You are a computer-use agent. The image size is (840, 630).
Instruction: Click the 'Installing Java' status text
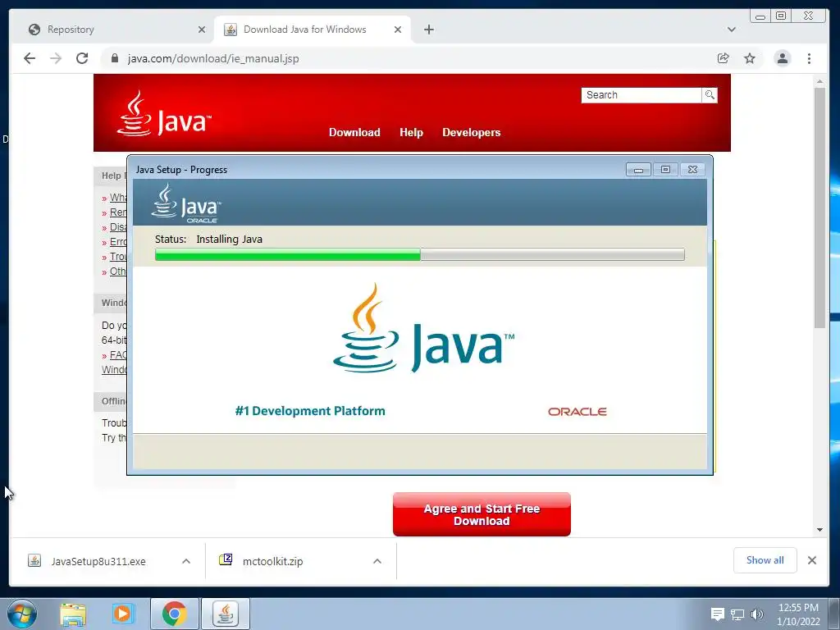pyautogui.click(x=230, y=240)
